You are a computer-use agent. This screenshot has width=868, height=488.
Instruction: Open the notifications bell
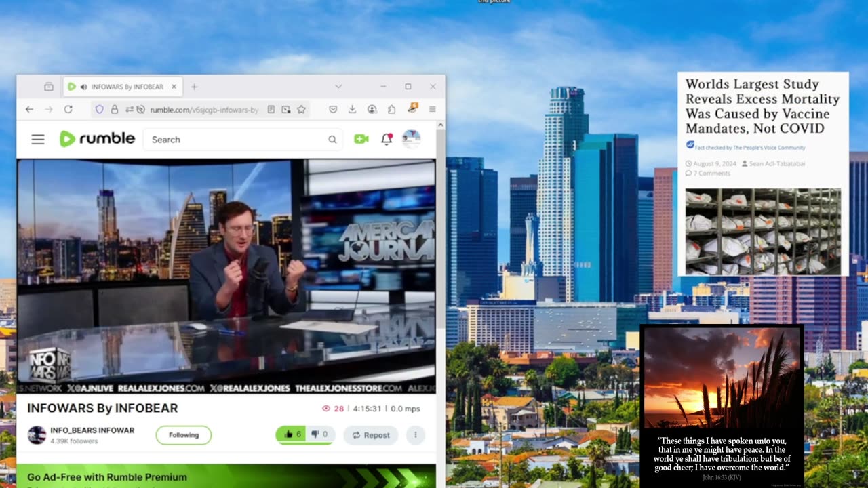pos(387,139)
